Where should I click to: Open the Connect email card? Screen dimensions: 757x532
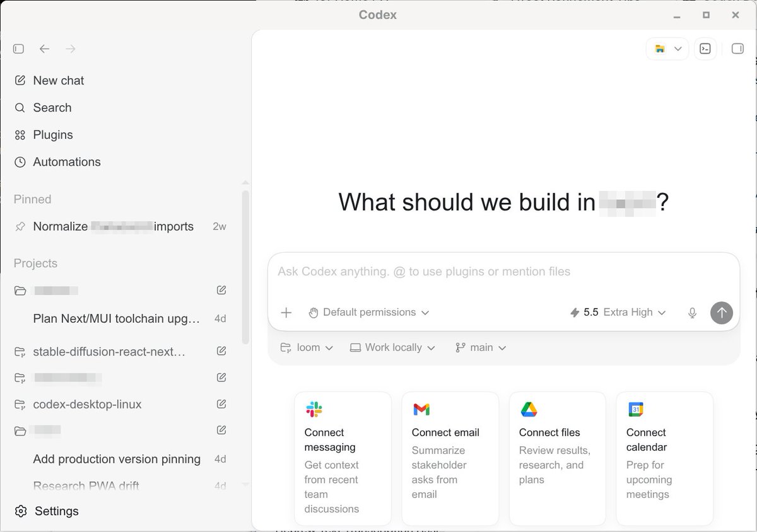[450, 459]
